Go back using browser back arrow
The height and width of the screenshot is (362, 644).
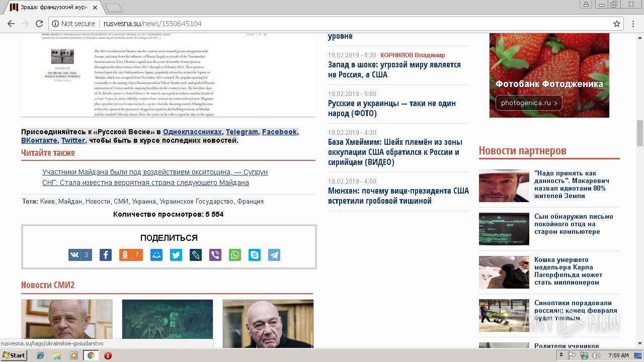click(x=11, y=24)
